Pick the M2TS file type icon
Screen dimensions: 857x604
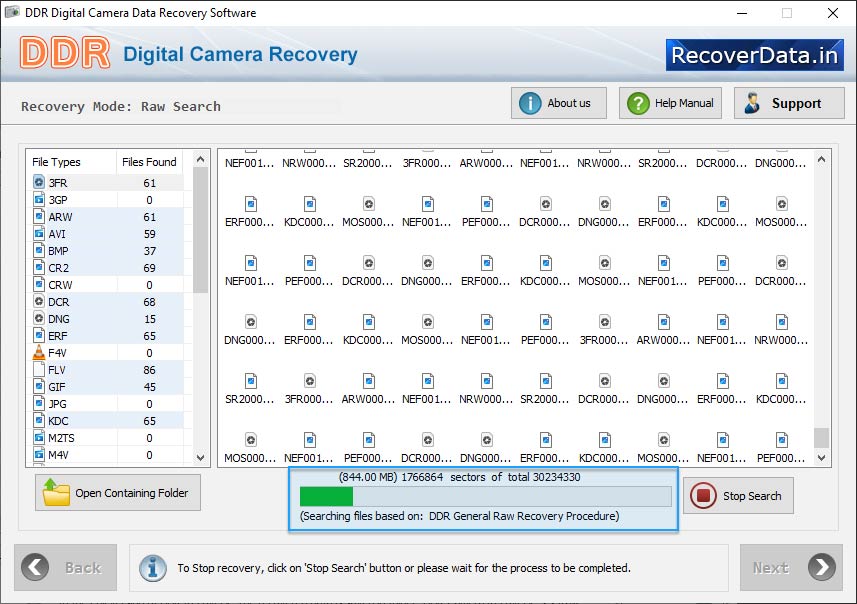[39, 437]
